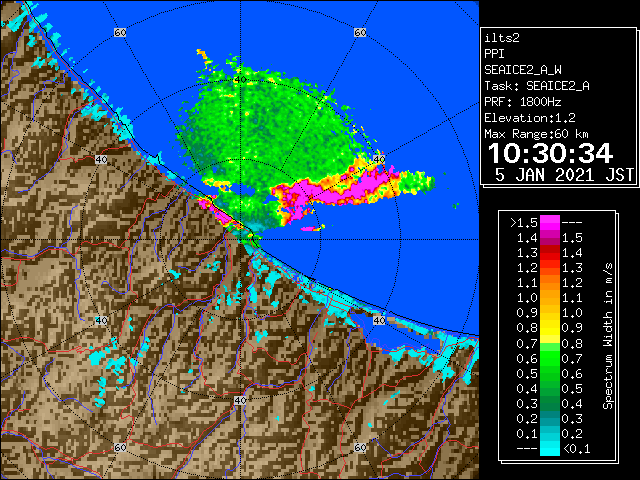Click the 'Spectrum Width in m/s' legend title
This screenshot has width=640, height=480.
point(608,336)
